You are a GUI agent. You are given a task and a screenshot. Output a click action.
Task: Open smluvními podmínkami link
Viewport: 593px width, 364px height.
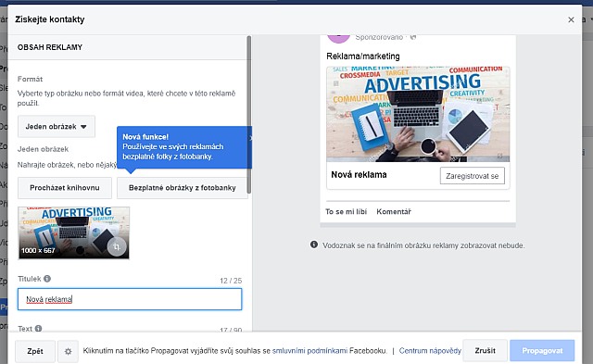pyautogui.click(x=309, y=351)
